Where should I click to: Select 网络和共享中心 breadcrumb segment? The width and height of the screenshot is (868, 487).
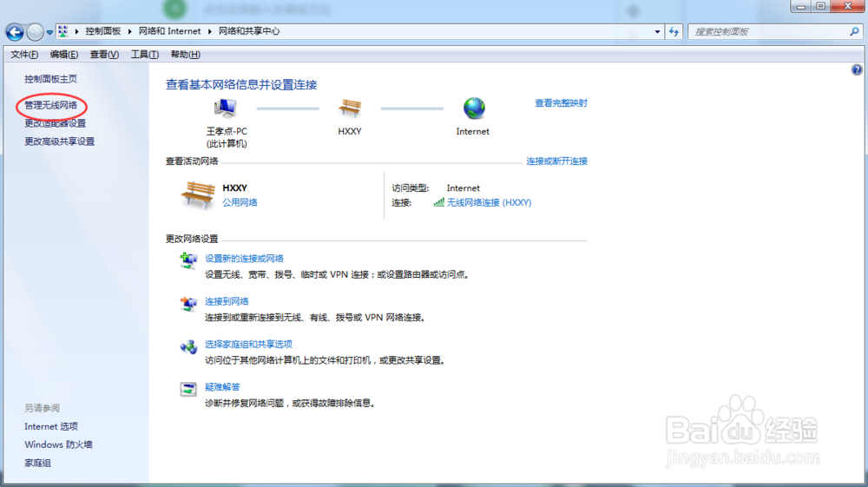pos(249,31)
